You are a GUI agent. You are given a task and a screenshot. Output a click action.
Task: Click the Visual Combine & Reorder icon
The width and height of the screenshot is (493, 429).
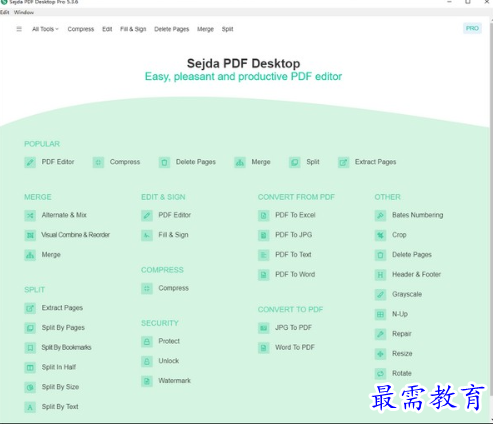point(30,235)
